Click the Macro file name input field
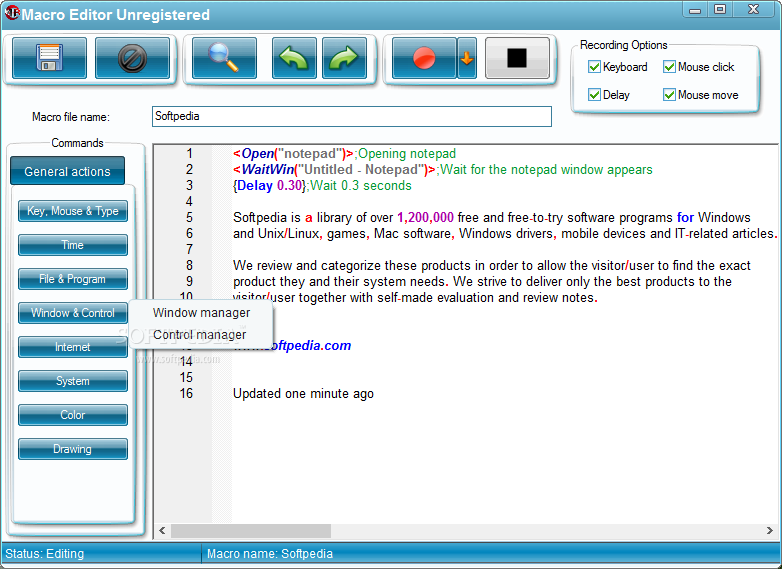 [x=352, y=116]
